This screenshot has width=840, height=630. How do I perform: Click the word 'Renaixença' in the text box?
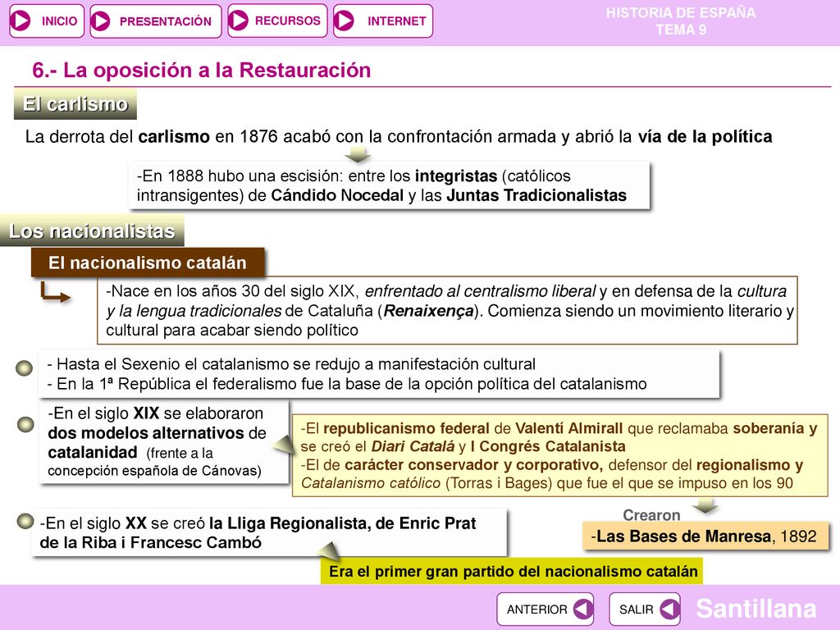[x=428, y=311]
